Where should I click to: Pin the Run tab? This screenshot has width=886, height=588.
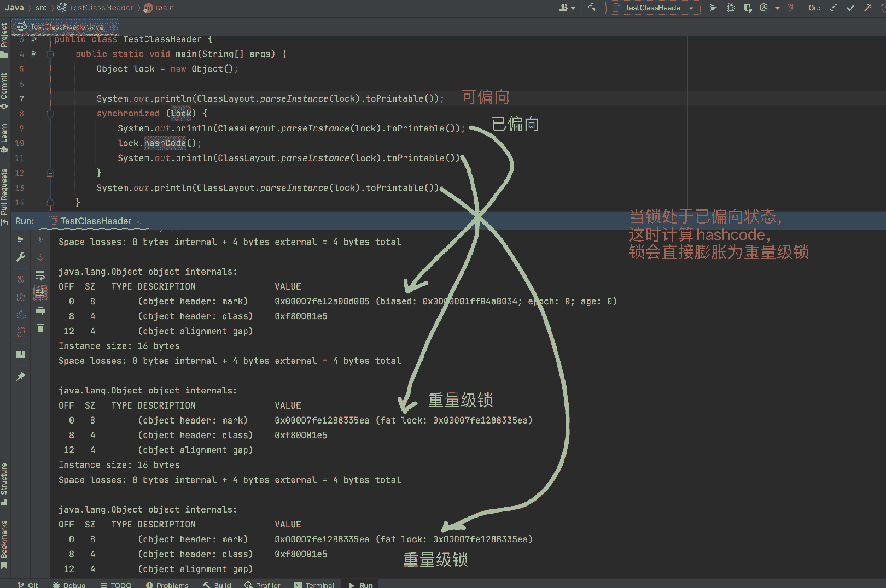click(21, 377)
